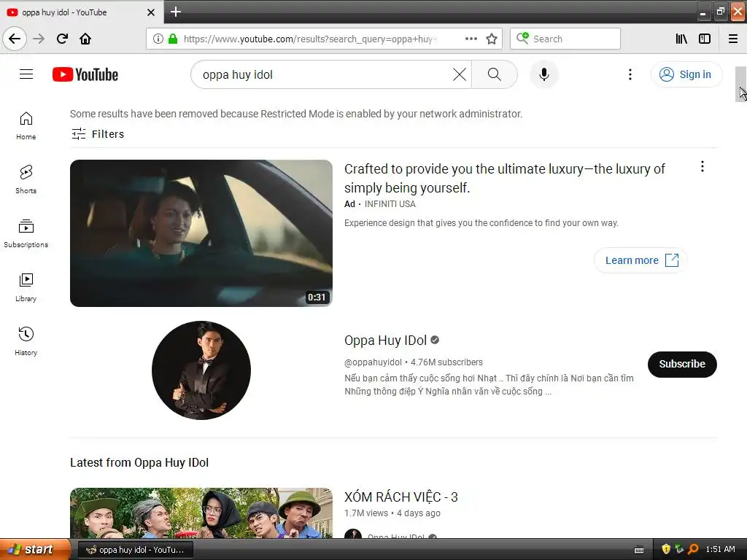Image resolution: width=747 pixels, height=560 pixels.
Task: Open the Oppa Huy IDol channel avatar
Action: click(201, 370)
